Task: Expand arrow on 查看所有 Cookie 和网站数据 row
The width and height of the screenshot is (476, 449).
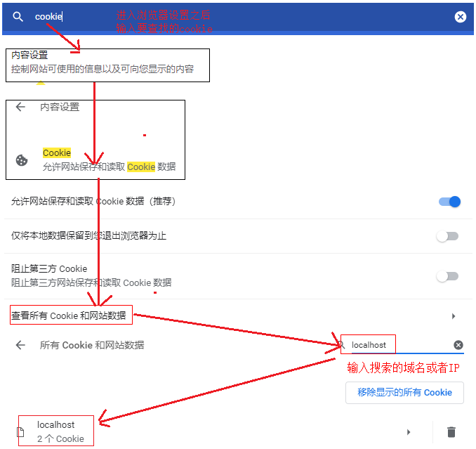Action: [x=454, y=316]
